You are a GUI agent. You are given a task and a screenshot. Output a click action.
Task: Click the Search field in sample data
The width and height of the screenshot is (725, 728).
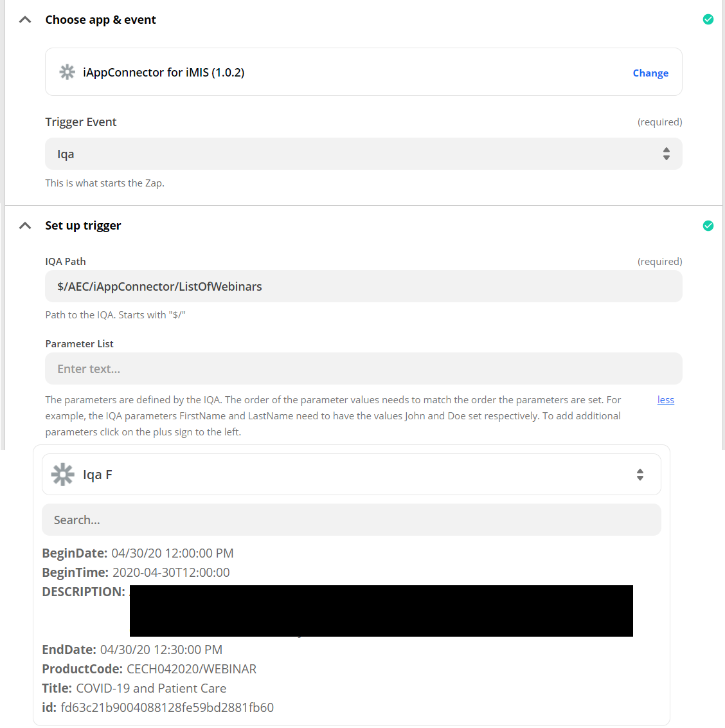tap(351, 520)
